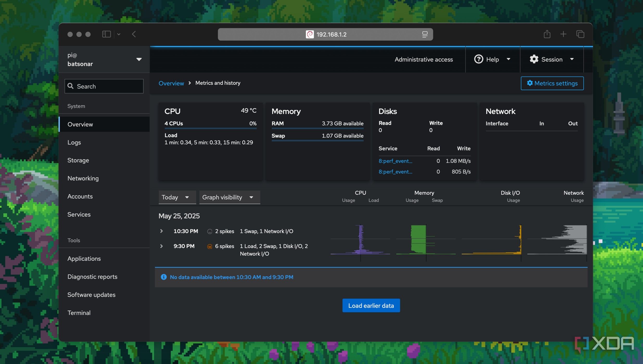Click the purple CPU usage graph
This screenshot has height=364, width=643.
[360, 239]
